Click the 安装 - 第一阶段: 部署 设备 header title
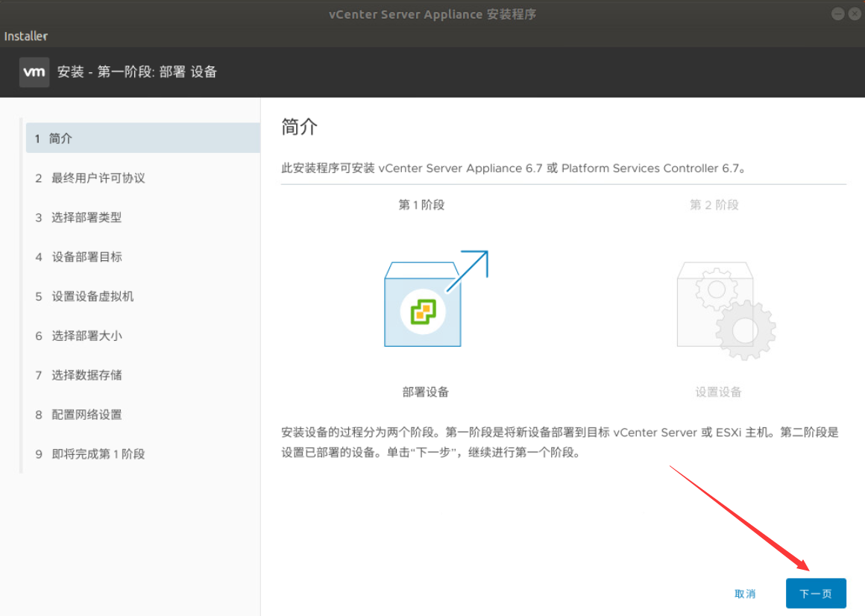 136,72
